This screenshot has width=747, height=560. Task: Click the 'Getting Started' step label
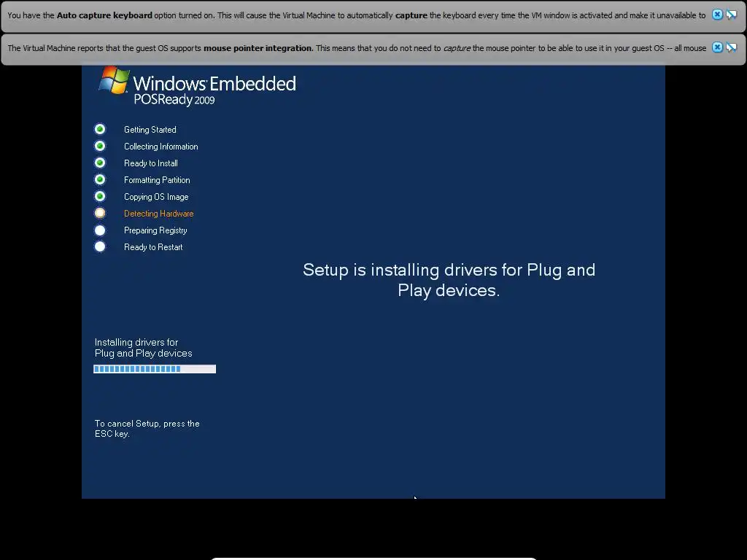tap(150, 130)
